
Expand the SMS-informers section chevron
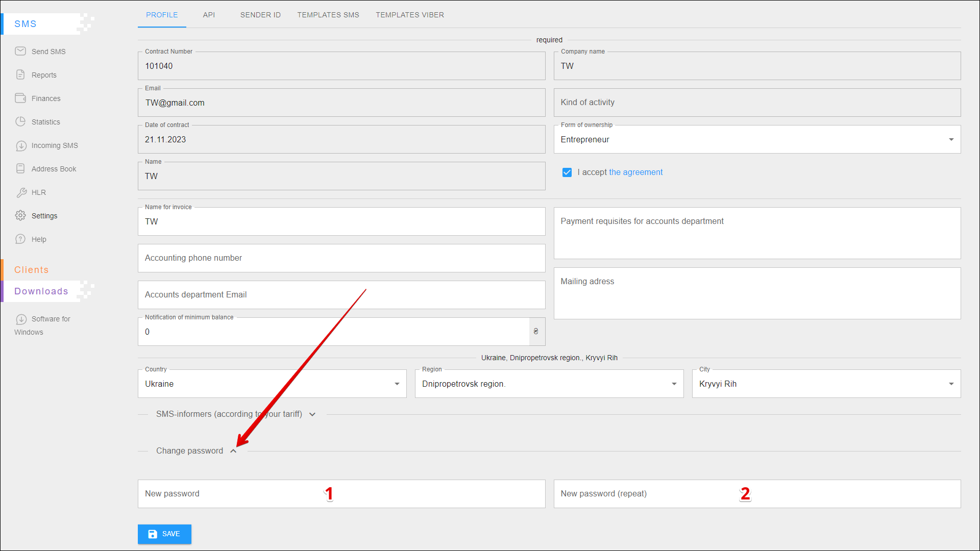[x=312, y=414]
